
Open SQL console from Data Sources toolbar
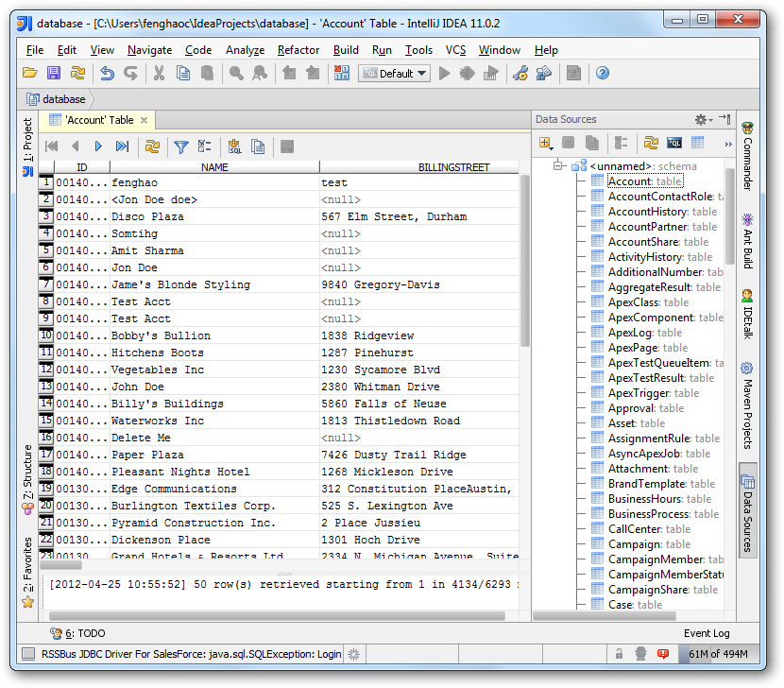click(674, 143)
